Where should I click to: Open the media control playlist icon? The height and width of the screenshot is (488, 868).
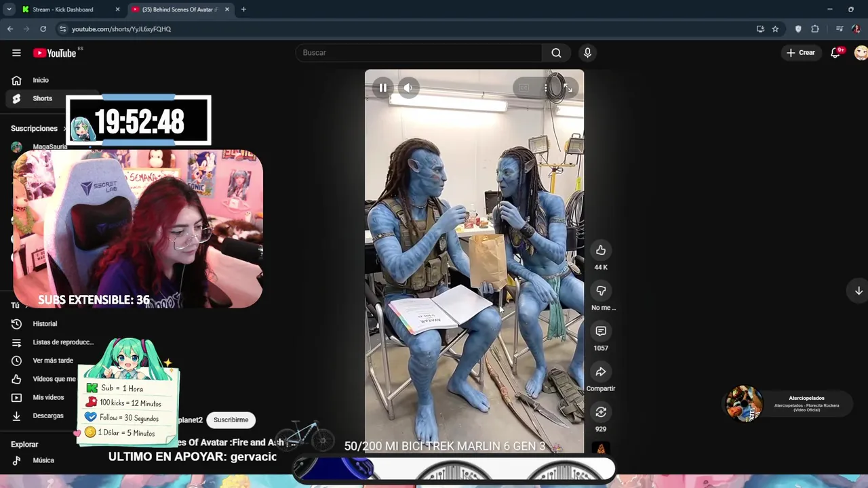click(840, 29)
